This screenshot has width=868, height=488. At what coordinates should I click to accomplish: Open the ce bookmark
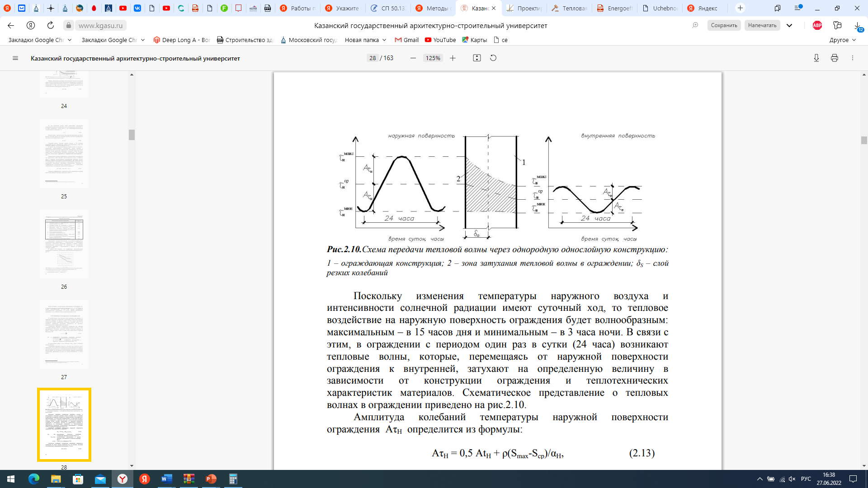[x=500, y=40]
